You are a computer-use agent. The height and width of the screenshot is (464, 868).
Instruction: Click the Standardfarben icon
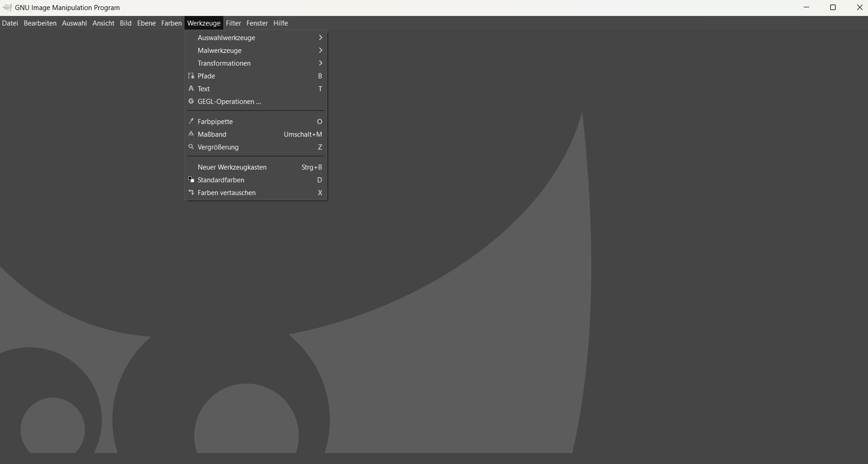191,180
